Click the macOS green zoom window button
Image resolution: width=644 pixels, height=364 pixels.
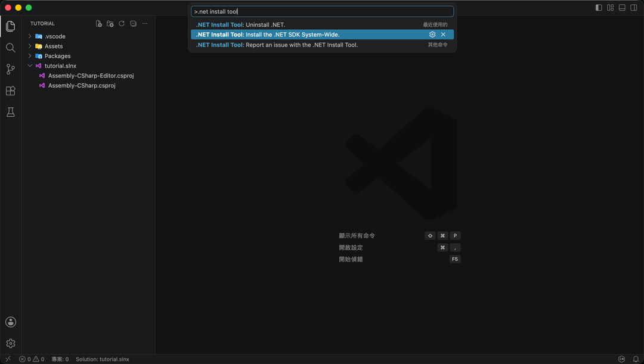tap(29, 8)
